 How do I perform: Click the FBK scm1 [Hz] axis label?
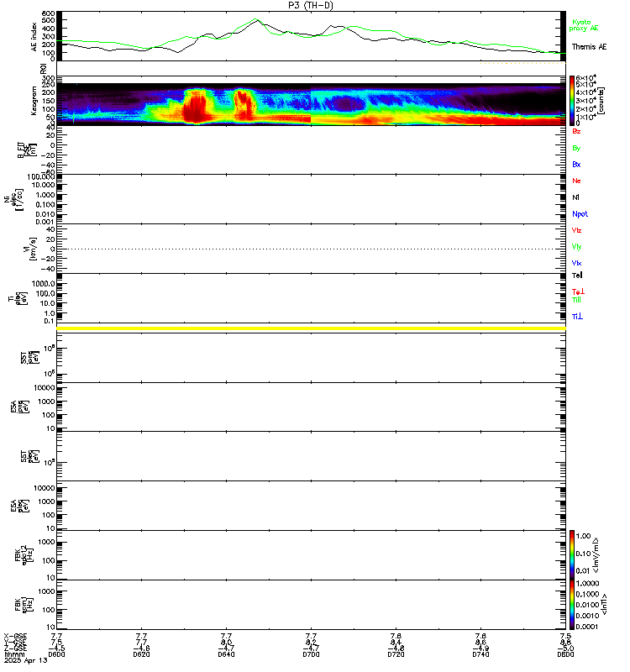24,605
